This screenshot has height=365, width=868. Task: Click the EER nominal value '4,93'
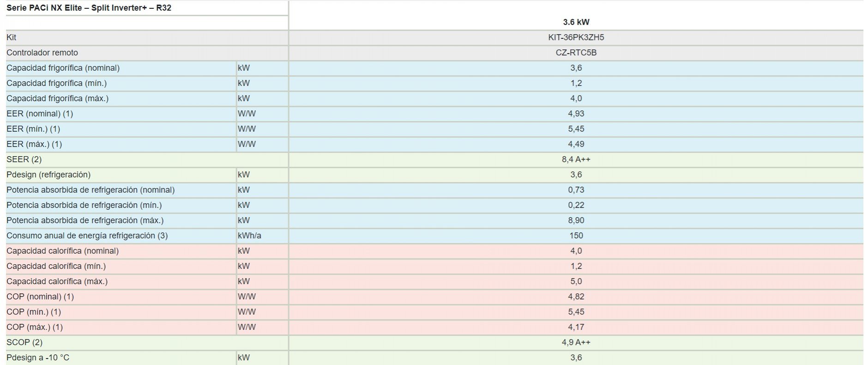(576, 114)
